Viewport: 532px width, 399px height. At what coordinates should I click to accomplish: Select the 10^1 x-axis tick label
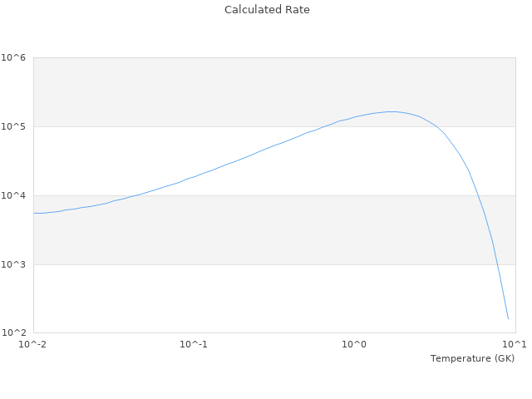pos(514,345)
